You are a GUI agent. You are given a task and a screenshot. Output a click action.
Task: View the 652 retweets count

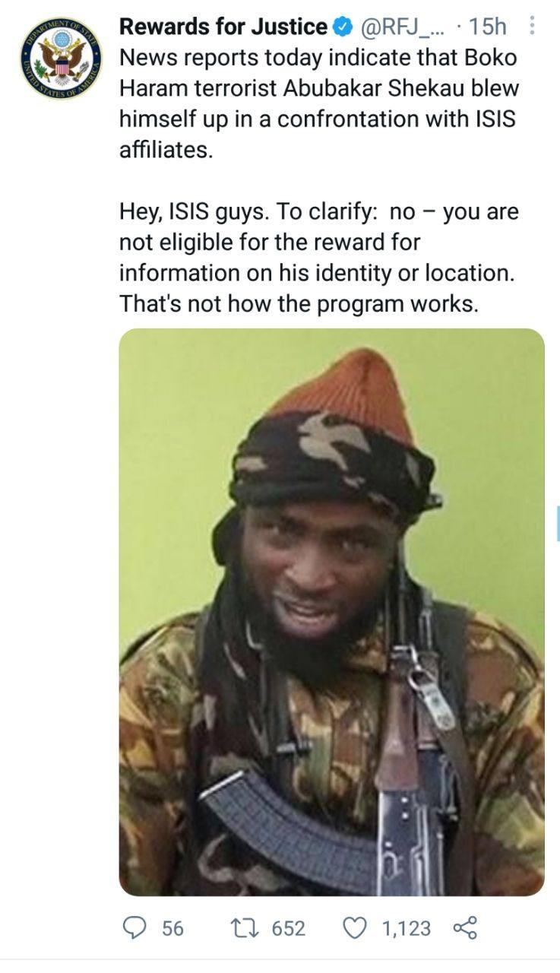[x=288, y=928]
